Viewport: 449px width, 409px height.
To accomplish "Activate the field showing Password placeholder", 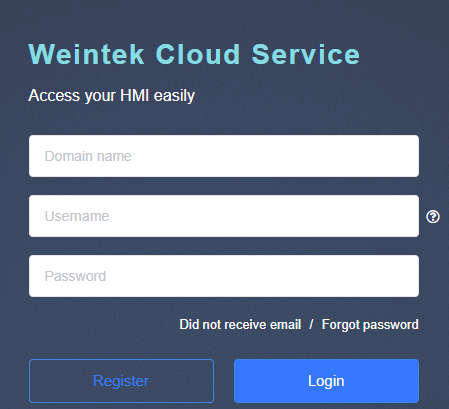I will click(224, 276).
